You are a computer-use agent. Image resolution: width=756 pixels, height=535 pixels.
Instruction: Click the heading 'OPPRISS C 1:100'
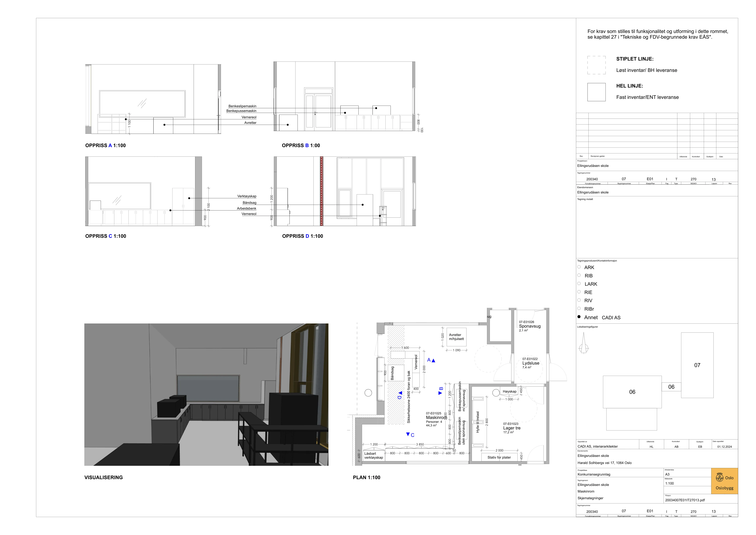(x=106, y=236)
